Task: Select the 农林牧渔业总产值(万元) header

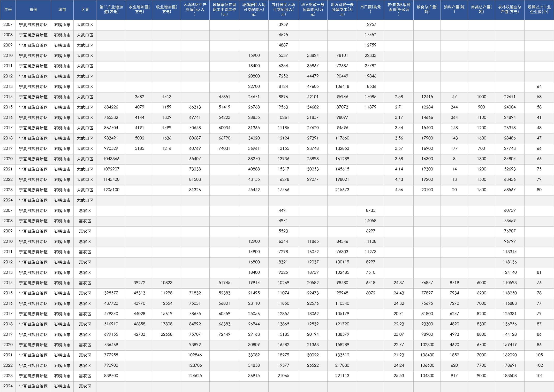Action: point(510,10)
